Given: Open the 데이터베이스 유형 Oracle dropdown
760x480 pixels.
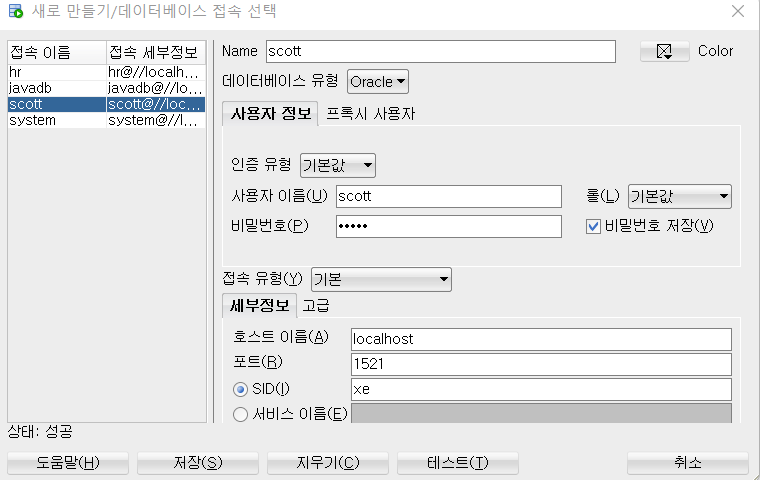Looking at the screenshot, I should [x=378, y=81].
